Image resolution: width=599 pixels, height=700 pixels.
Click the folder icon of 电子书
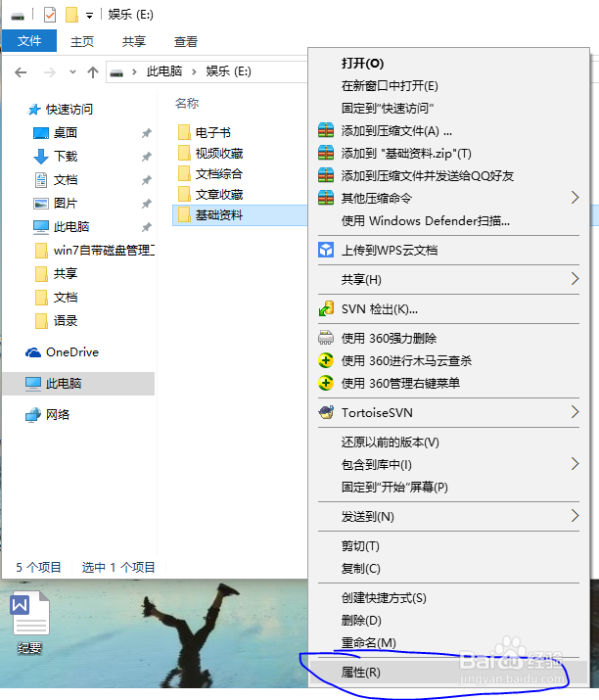pyautogui.click(x=184, y=132)
